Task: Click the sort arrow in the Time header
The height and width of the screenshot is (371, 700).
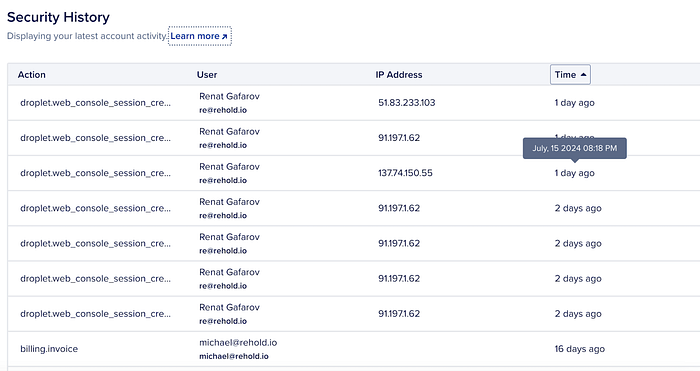Action: point(583,75)
